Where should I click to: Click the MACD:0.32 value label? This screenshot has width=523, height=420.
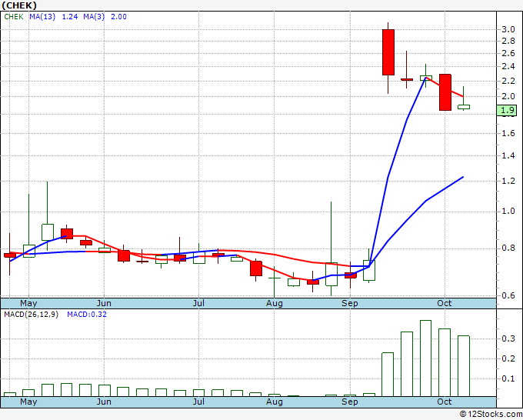point(85,314)
